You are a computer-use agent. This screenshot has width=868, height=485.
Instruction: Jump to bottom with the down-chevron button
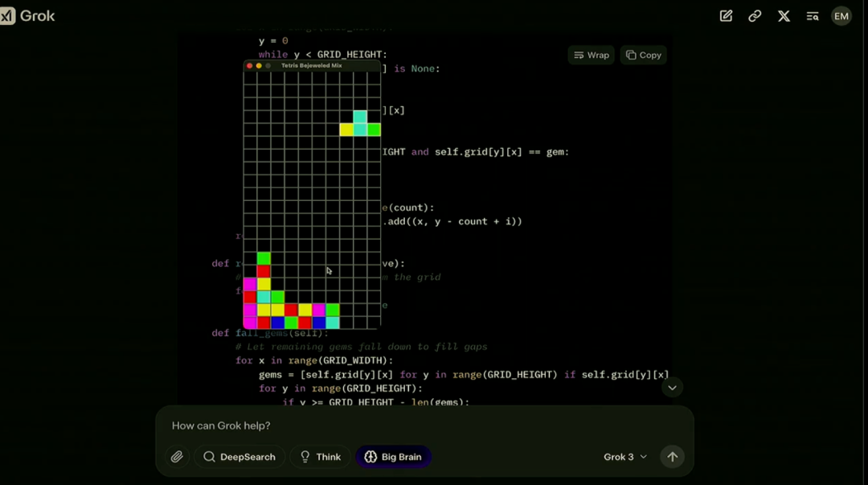click(672, 388)
